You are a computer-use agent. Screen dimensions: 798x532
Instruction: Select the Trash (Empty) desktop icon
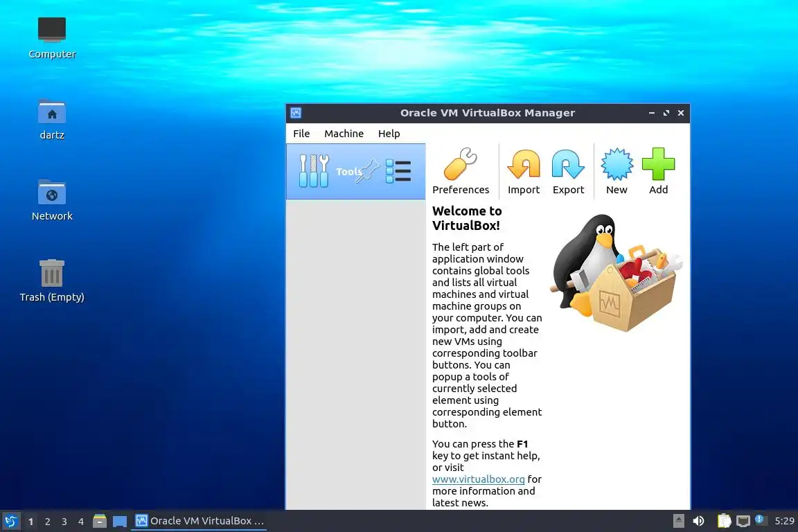click(x=52, y=281)
